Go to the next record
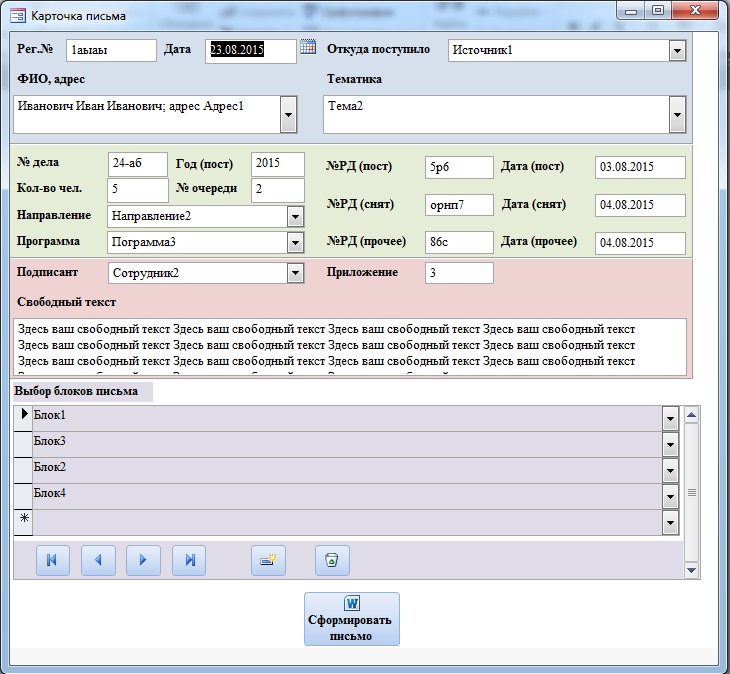Screen dimensions: 730x674 click(x=143, y=560)
